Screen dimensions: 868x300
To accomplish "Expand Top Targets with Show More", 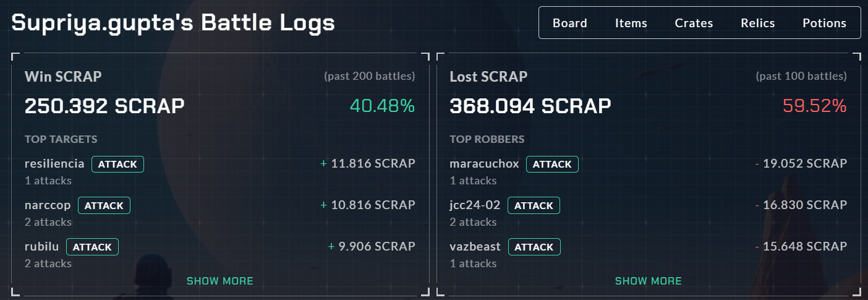I will 220,281.
